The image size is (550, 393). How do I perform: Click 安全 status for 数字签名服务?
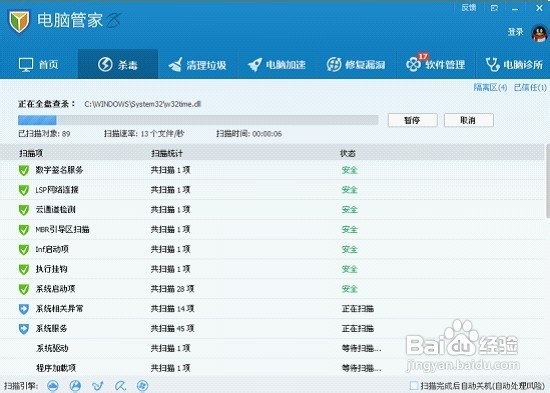[x=349, y=170]
